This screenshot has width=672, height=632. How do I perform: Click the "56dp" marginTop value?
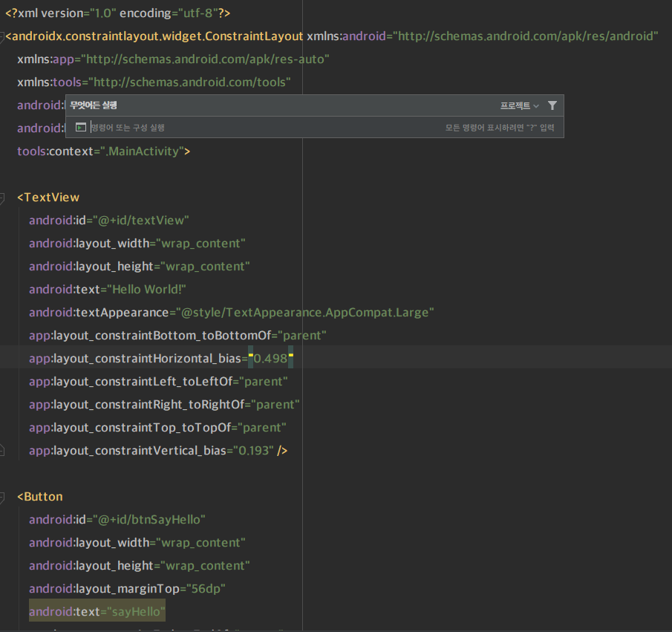click(x=206, y=589)
